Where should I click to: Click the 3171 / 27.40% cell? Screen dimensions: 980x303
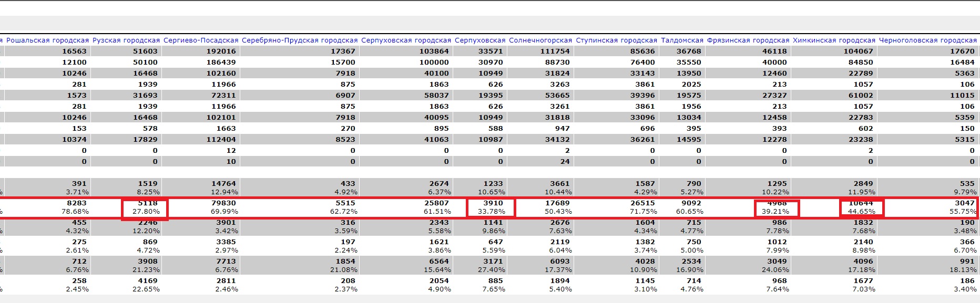point(480,265)
